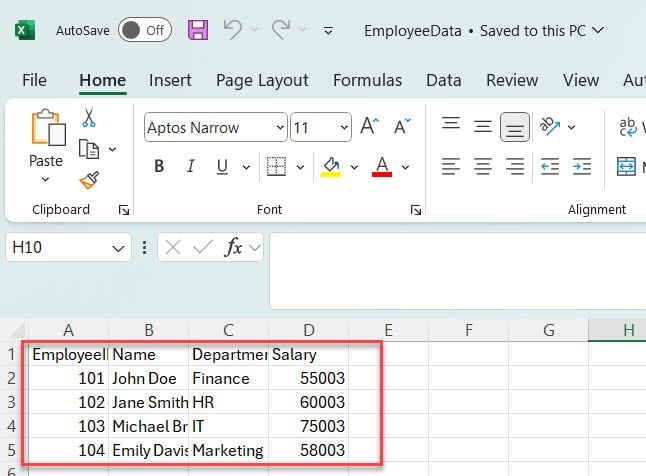Click the formula bar Cancel X
Viewport: 646px width, 476px height.
173,248
